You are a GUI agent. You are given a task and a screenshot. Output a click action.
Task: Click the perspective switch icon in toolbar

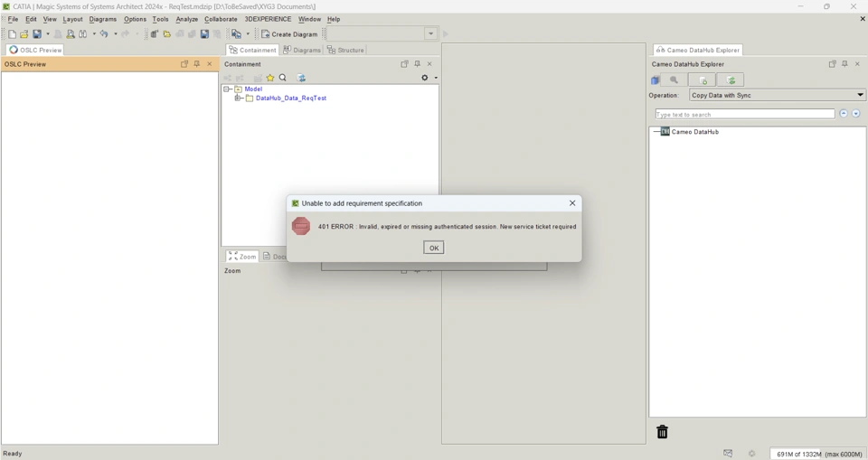pyautogui.click(x=236, y=34)
